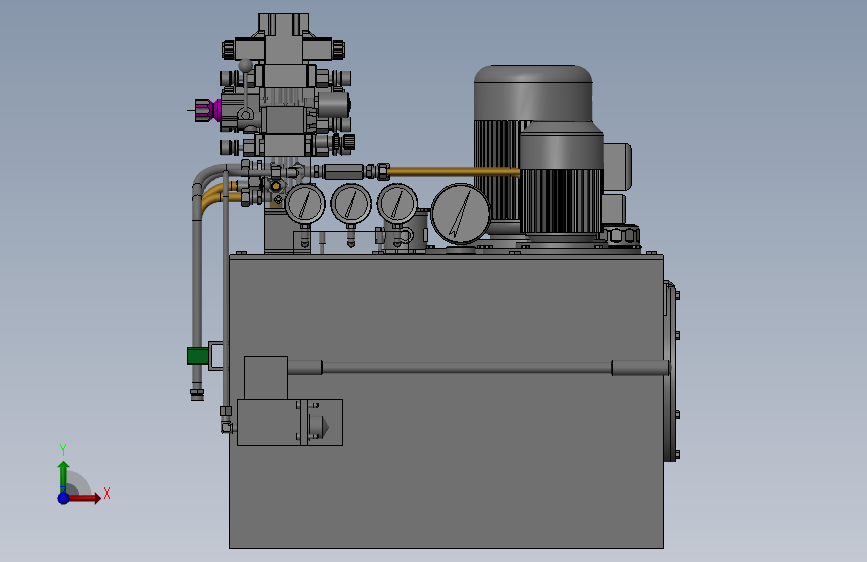This screenshot has width=867, height=562.
Task: Click the blue origin ball of the triad
Action: 63,498
